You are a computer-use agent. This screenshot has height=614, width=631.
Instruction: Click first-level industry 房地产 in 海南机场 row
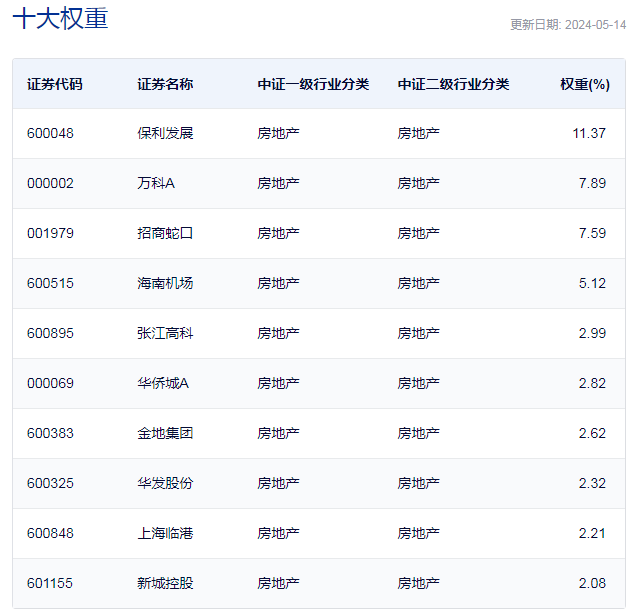coord(278,283)
